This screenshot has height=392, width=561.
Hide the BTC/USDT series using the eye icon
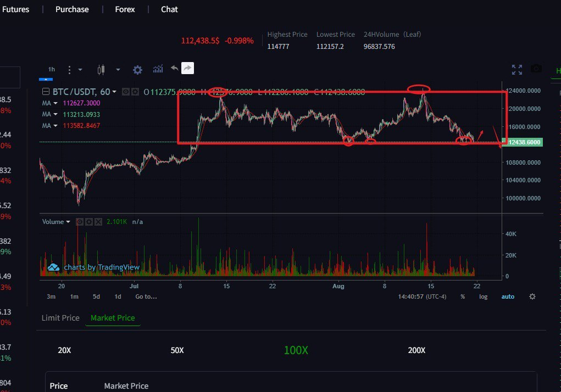point(126,92)
